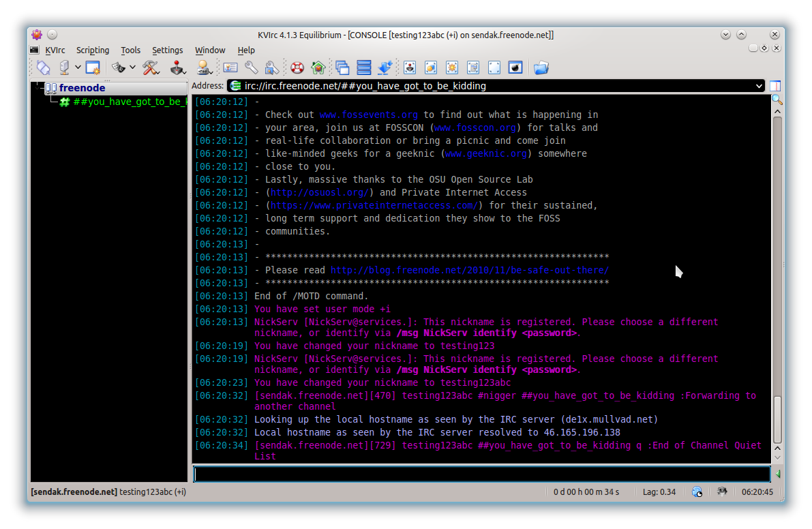Click the new window with star icon
812x529 pixels.
[93, 67]
